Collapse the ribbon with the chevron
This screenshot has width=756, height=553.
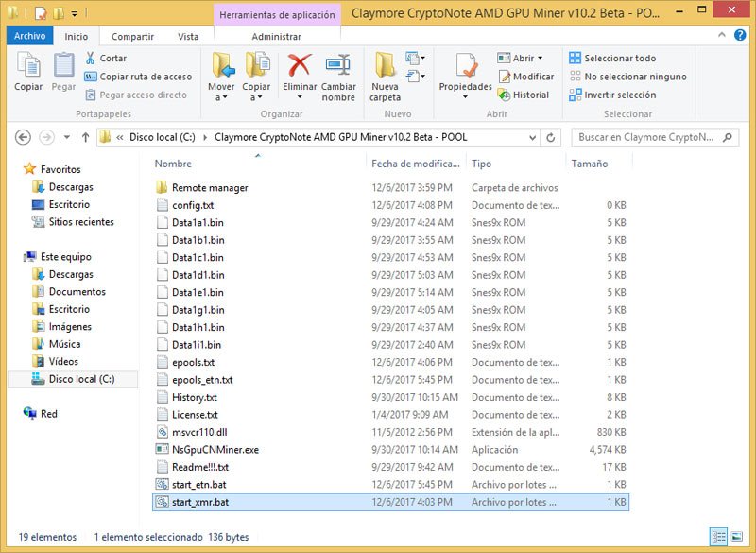(x=722, y=35)
